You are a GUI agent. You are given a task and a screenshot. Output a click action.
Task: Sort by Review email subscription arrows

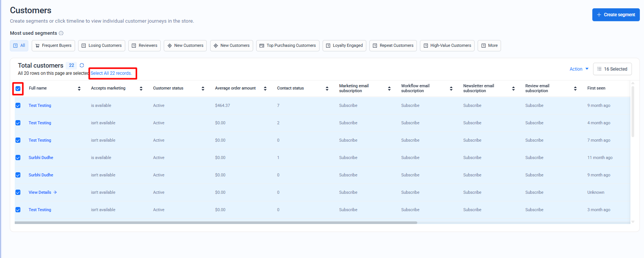click(575, 88)
